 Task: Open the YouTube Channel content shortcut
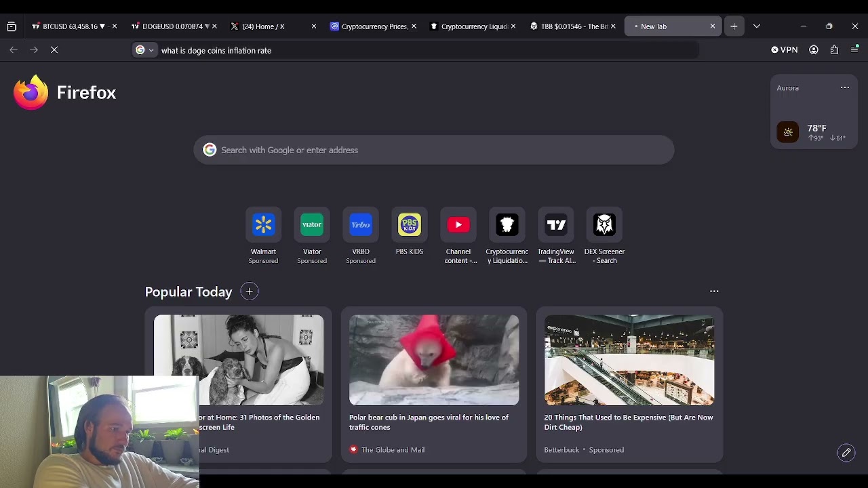point(458,236)
